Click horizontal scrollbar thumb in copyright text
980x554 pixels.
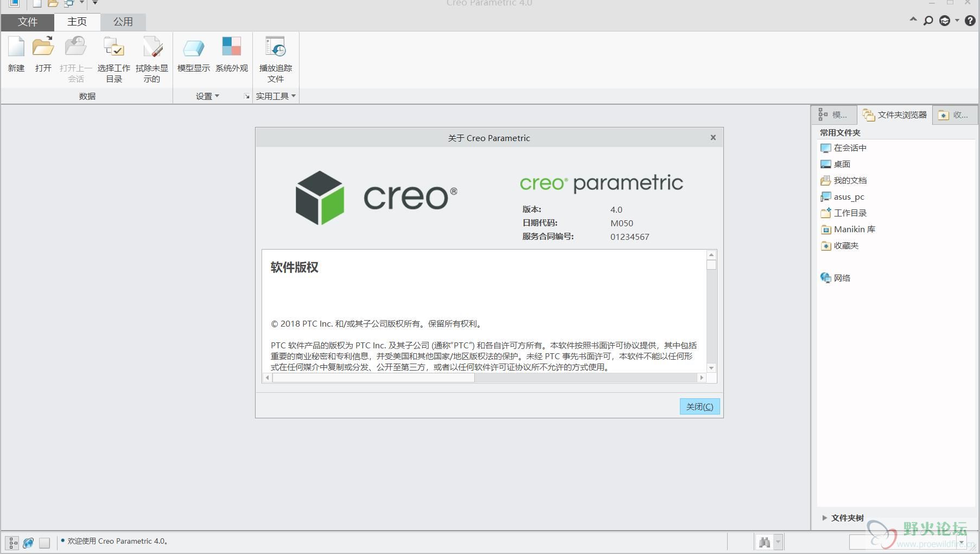tap(373, 378)
